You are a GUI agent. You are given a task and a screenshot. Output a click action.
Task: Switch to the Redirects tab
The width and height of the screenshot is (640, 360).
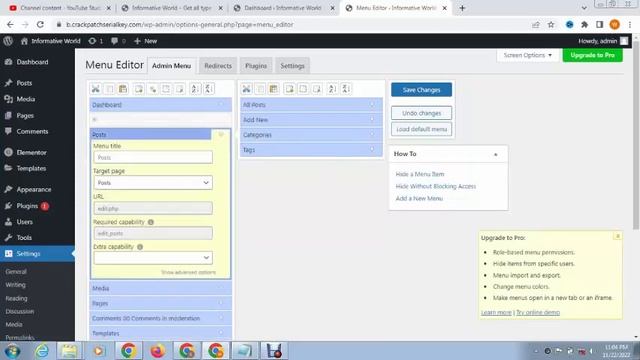click(218, 66)
